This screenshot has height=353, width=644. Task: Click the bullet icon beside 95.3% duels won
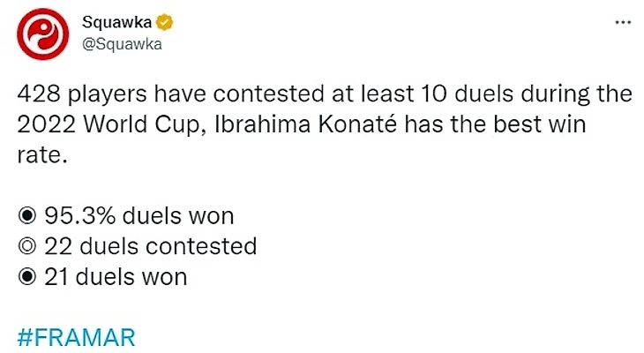[x=26, y=216]
